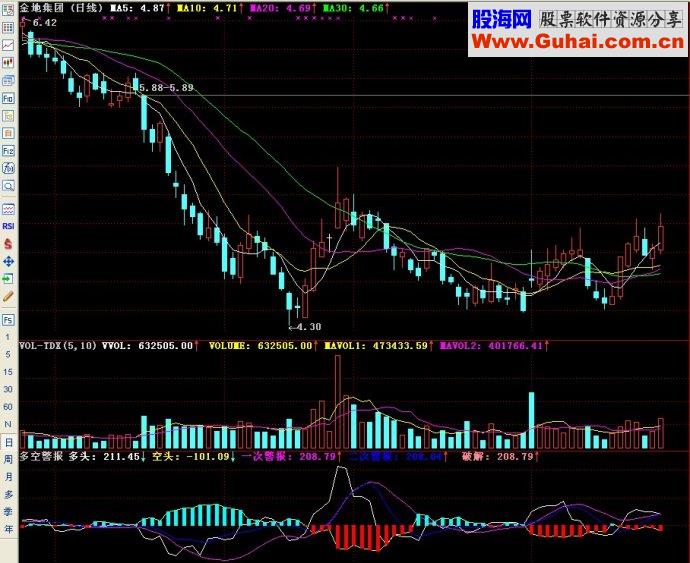690x563 pixels.
Task: Open the indicator wave lines icon
Action: pyautogui.click(x=8, y=209)
